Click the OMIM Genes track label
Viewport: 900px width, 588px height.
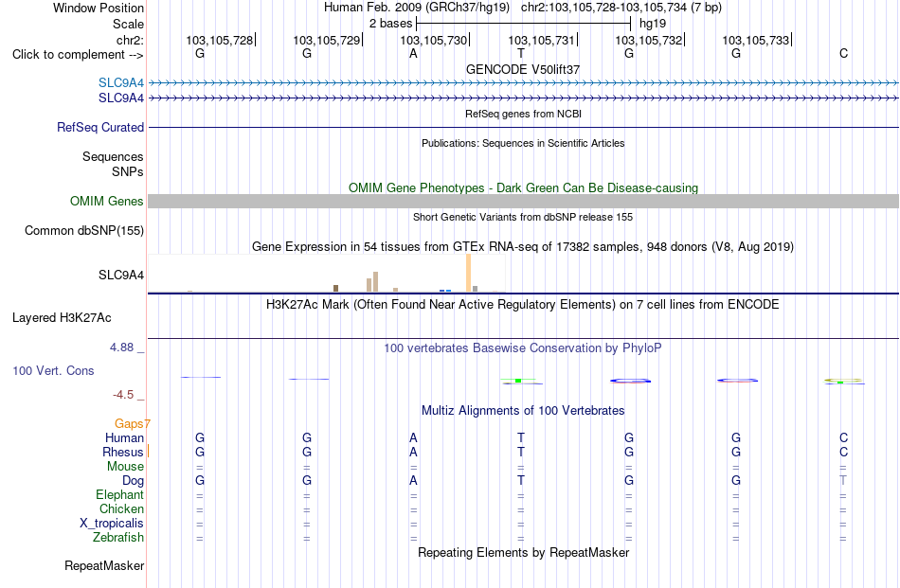(x=107, y=202)
